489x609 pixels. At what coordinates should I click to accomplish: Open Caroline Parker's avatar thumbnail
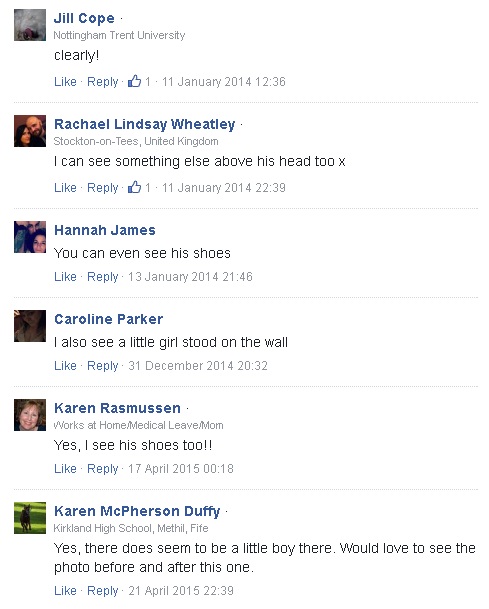(x=30, y=326)
